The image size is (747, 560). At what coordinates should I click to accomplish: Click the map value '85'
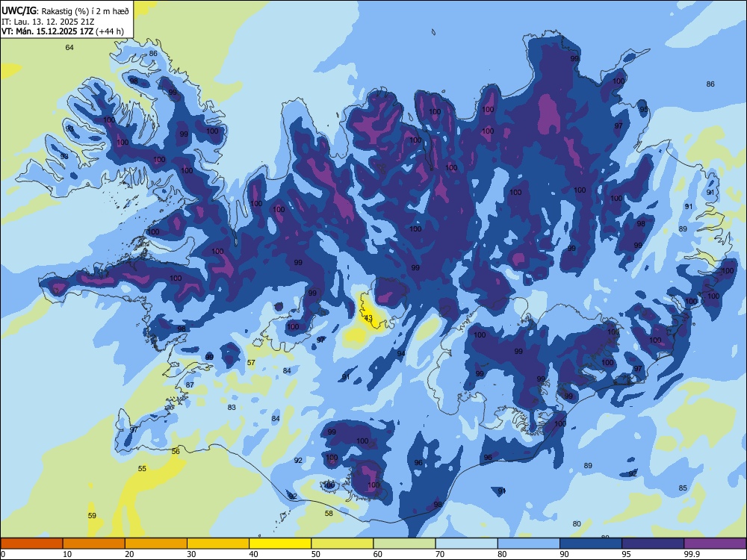point(683,488)
